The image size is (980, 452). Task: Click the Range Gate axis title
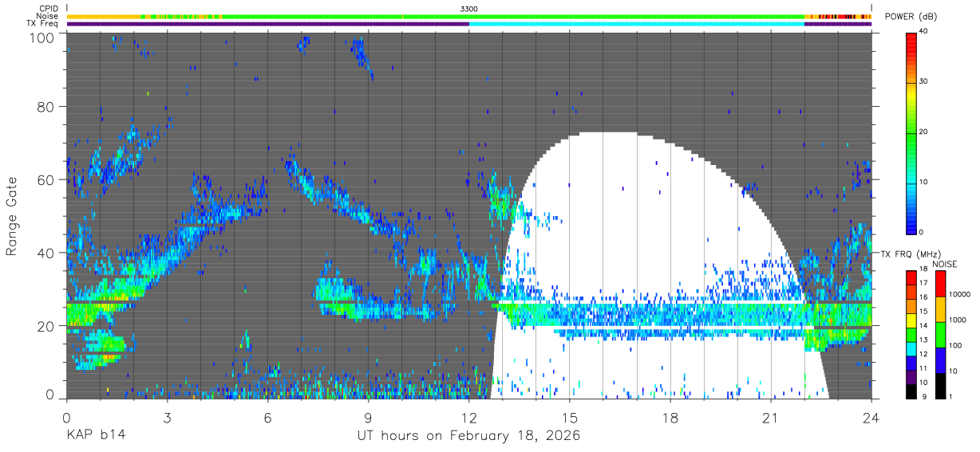point(12,215)
